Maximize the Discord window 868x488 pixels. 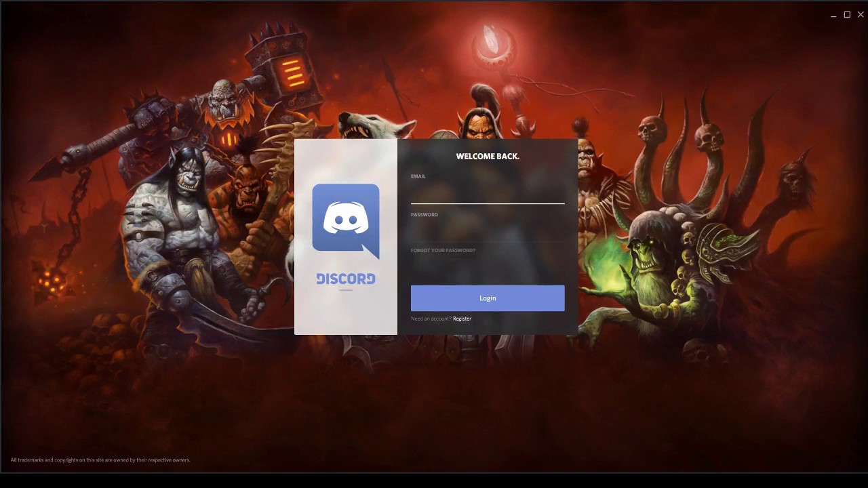coord(847,15)
